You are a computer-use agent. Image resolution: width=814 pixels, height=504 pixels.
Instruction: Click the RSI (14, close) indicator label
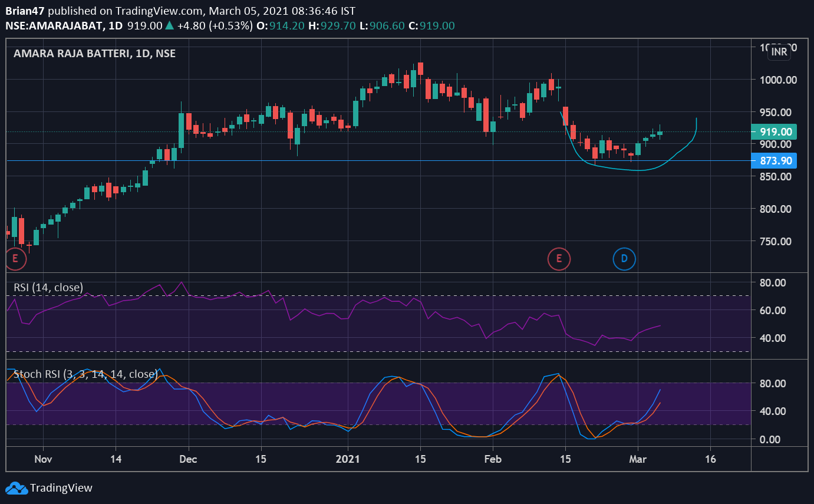48,286
